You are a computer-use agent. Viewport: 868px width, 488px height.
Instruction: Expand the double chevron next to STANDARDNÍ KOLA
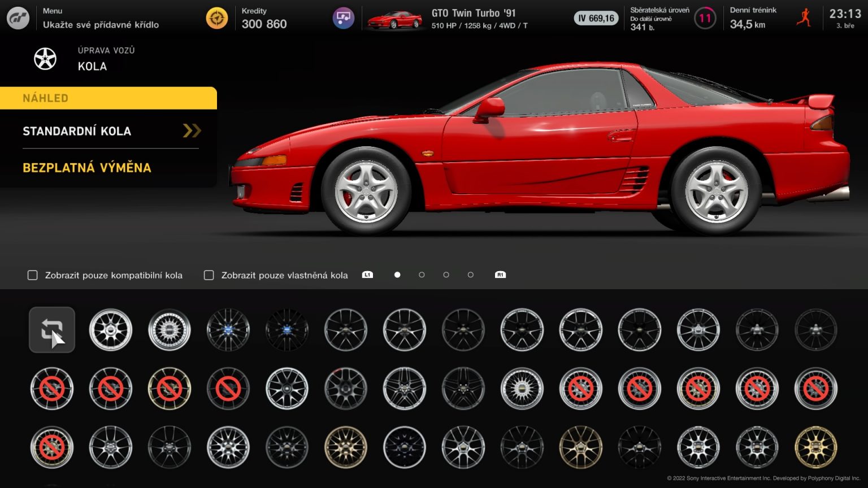[x=192, y=131]
